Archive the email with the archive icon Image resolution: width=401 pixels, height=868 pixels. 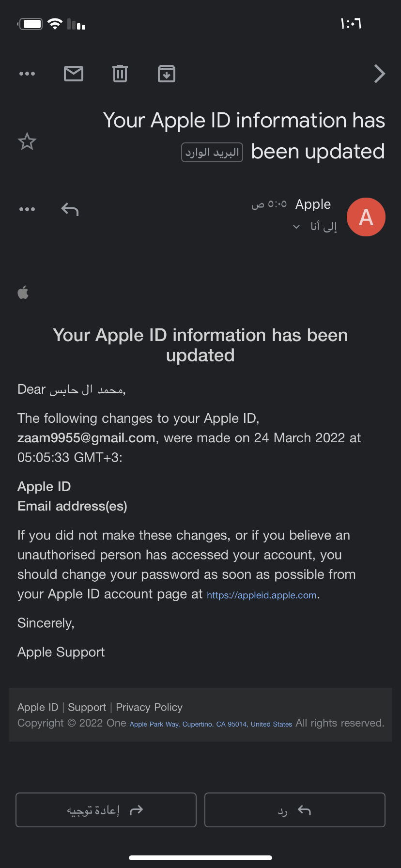pyautogui.click(x=167, y=74)
